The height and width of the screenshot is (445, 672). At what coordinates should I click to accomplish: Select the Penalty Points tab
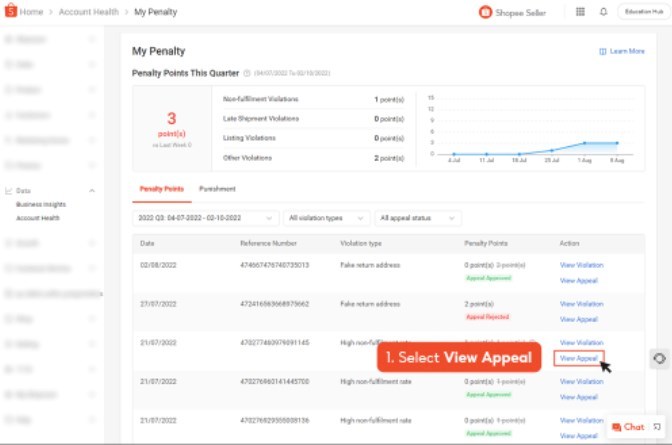click(x=160, y=188)
